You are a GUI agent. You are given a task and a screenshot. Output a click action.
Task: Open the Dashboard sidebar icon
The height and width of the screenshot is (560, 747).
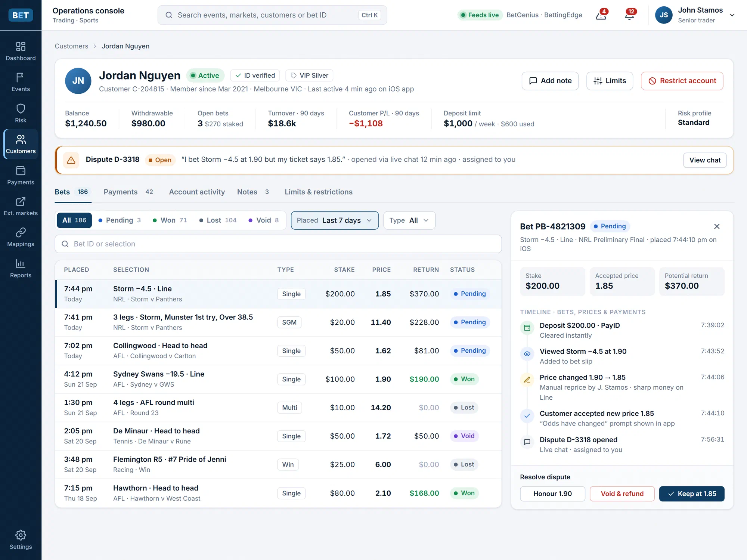tap(21, 52)
